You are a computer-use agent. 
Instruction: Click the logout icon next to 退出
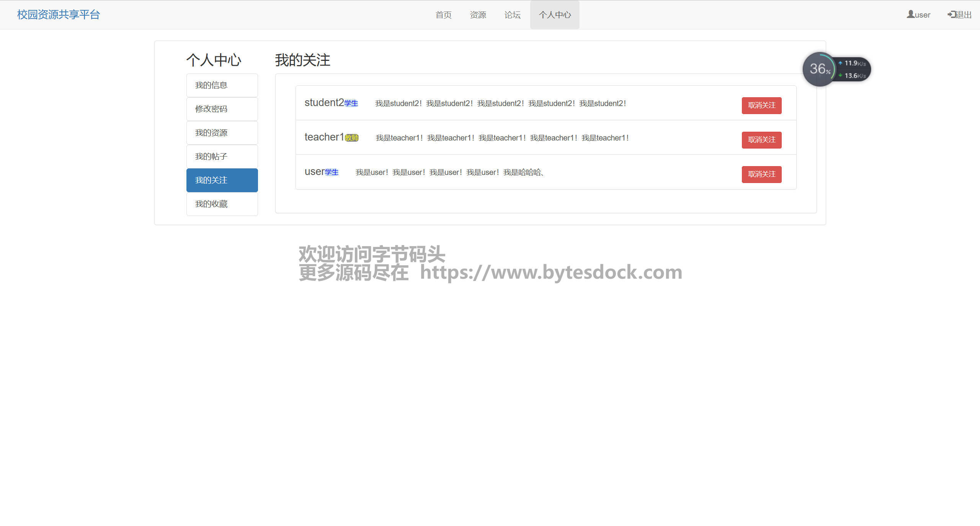tap(952, 15)
